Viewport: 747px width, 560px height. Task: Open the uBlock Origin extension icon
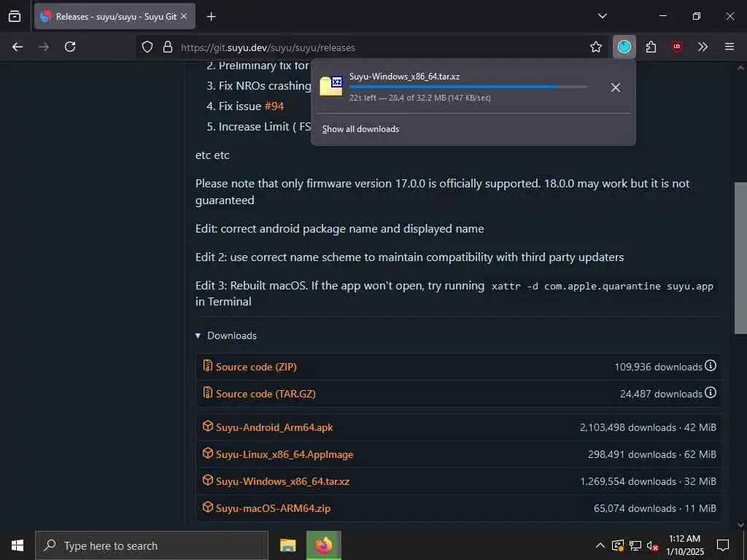(676, 47)
